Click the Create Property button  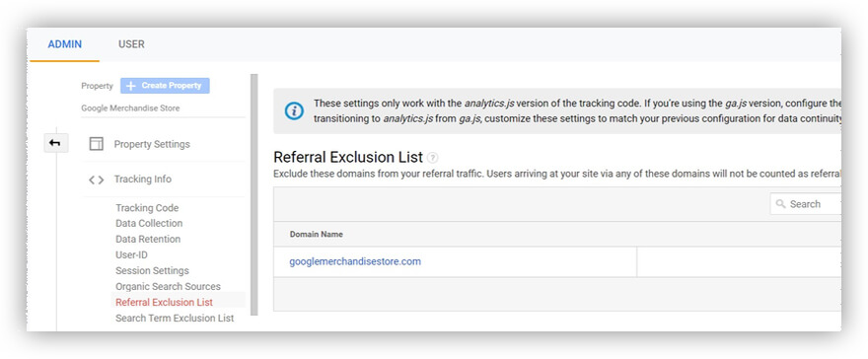tap(165, 86)
